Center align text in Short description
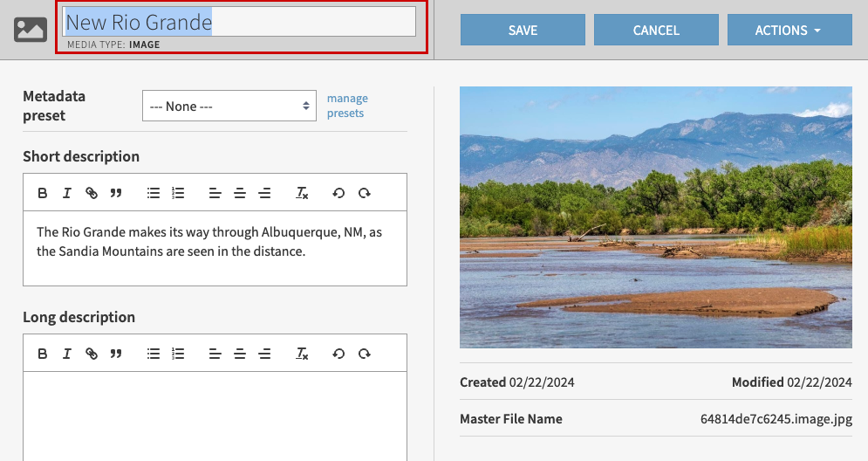The height and width of the screenshot is (461, 868). coord(240,193)
